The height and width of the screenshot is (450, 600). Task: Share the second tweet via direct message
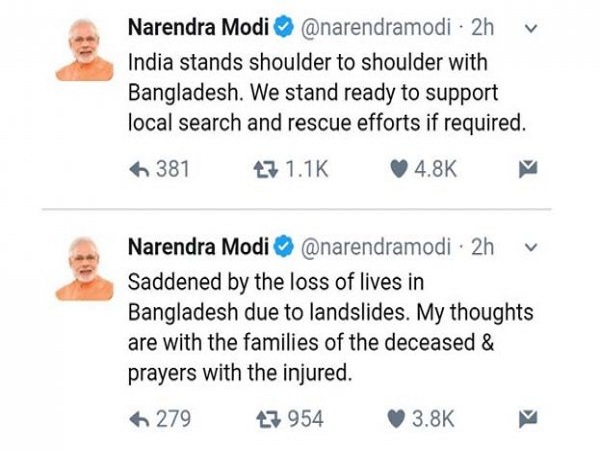tap(529, 416)
